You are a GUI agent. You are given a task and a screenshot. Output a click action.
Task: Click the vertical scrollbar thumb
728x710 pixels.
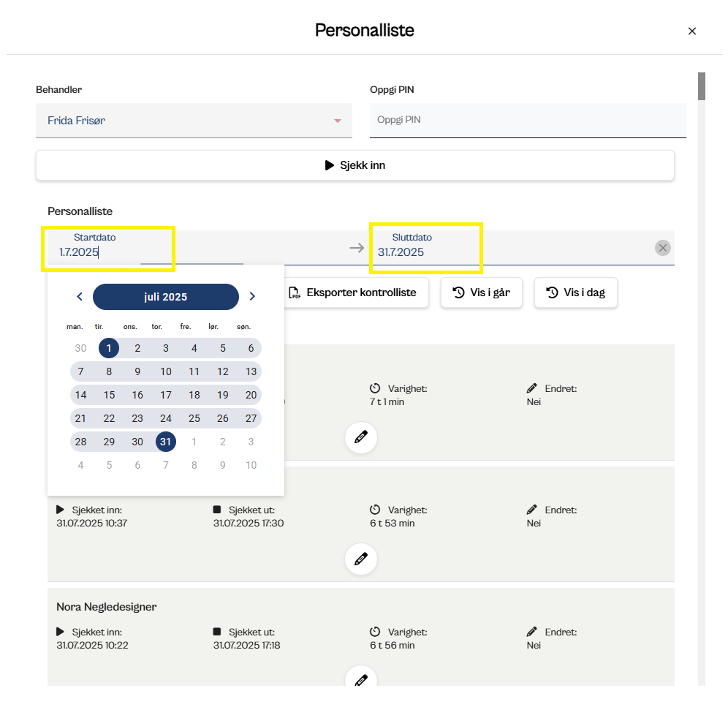tap(702, 86)
